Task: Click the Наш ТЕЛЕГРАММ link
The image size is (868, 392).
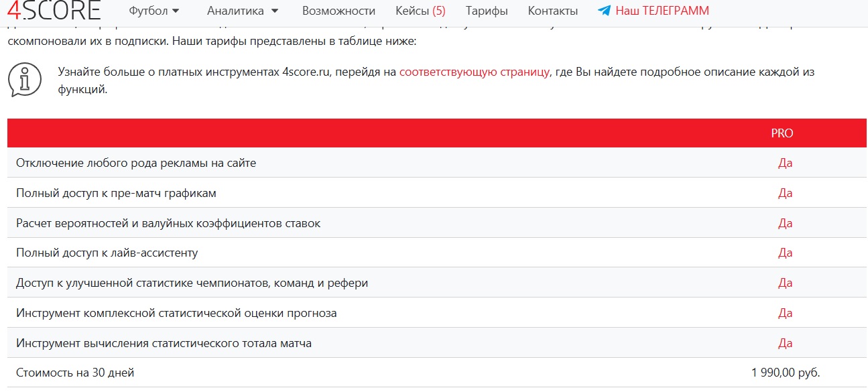Action: [663, 11]
